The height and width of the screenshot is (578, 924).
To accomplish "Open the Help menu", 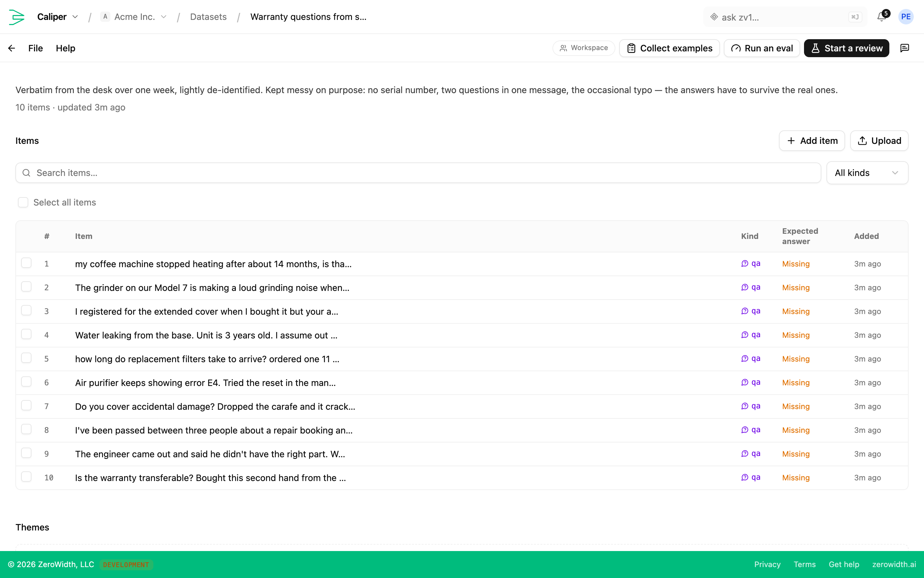I will tap(66, 48).
